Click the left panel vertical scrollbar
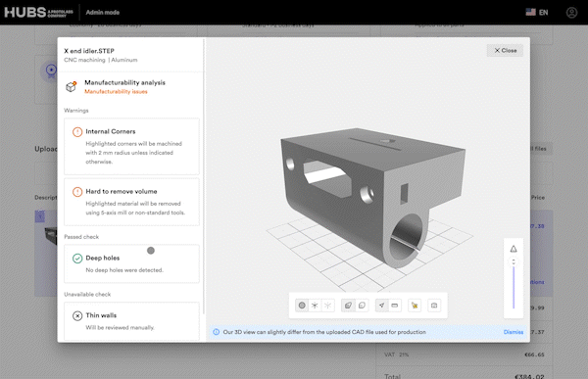 (x=204, y=176)
